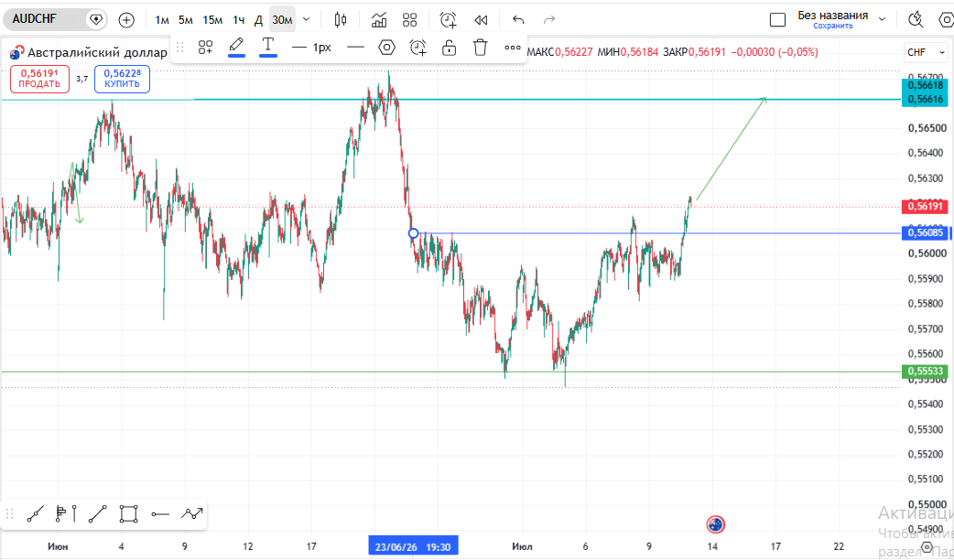
Task: Add an alert on the selected line
Action: [418, 47]
